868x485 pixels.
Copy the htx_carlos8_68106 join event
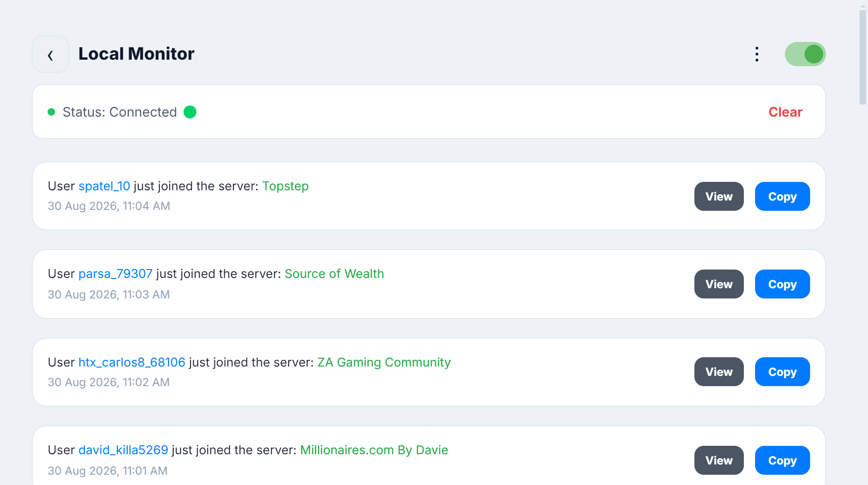click(x=783, y=372)
